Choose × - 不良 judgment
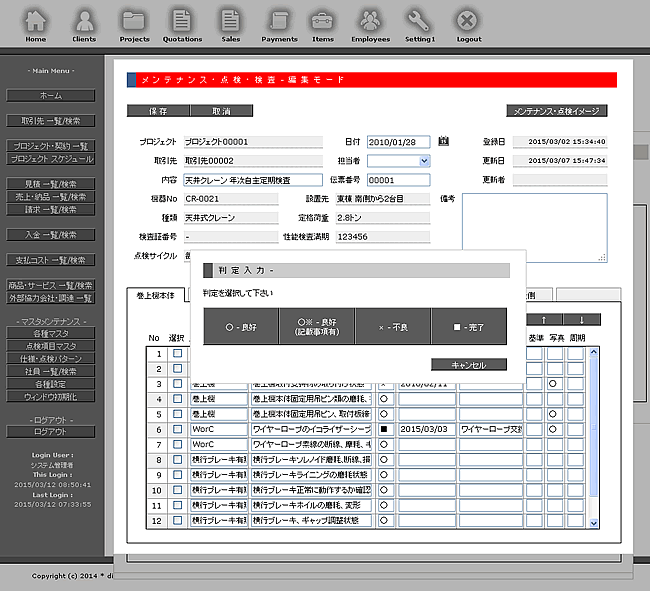Screen dimensions: 650x591 click(x=393, y=327)
